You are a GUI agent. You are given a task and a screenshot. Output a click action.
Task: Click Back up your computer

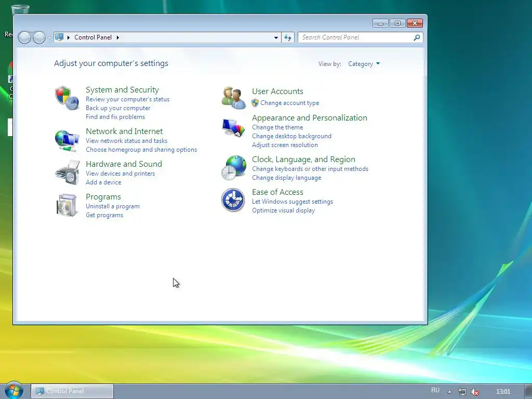click(x=118, y=108)
